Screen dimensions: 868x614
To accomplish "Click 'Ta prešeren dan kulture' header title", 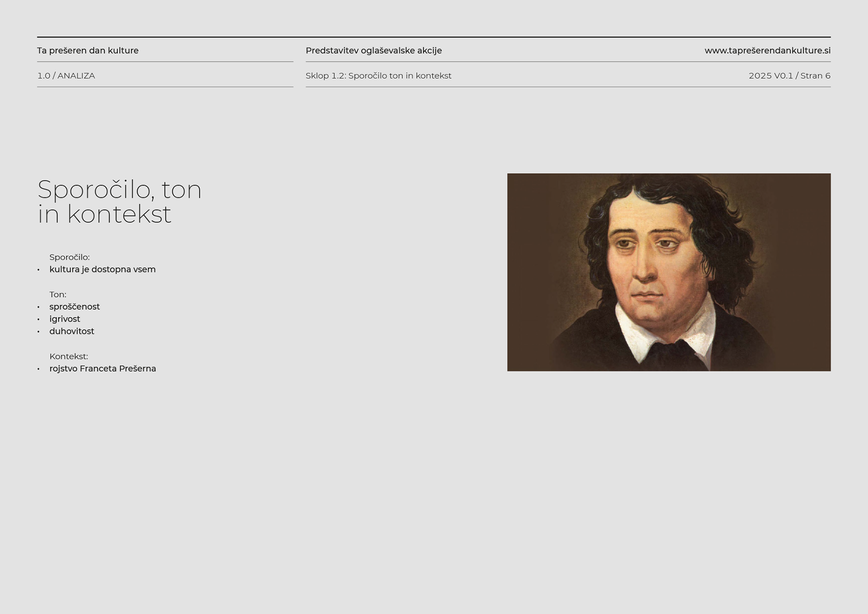I will 88,51.
